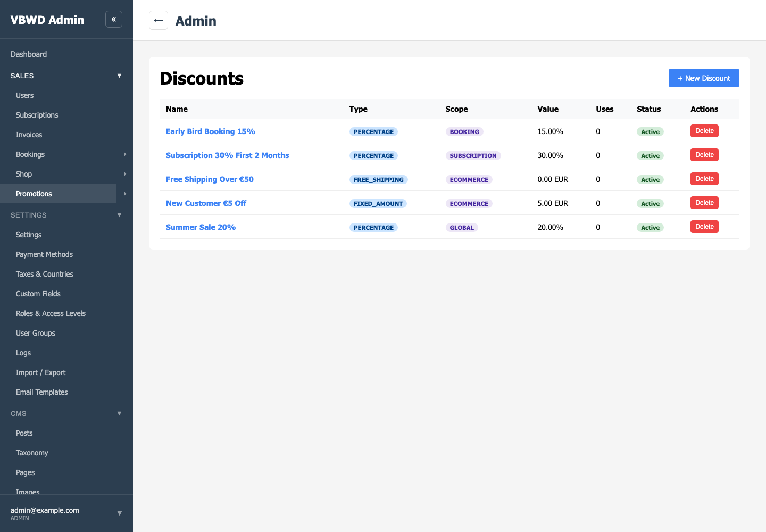Select Bookings in the sidebar
This screenshot has width=766, height=532.
[x=30, y=154]
